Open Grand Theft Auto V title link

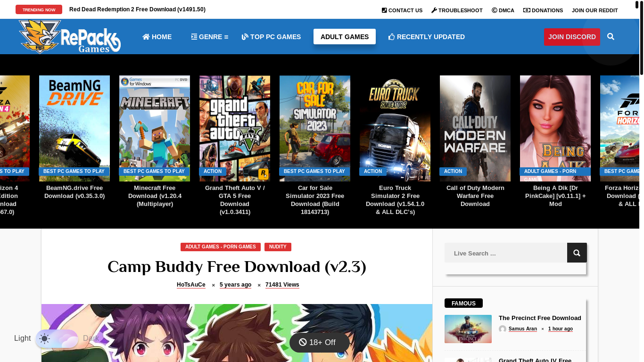point(235,200)
